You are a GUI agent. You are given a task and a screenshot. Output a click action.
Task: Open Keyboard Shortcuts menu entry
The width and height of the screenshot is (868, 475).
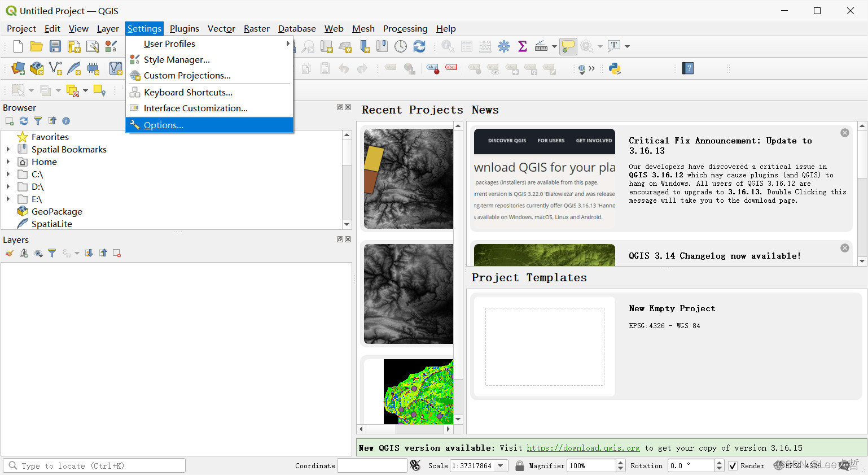coord(209,92)
